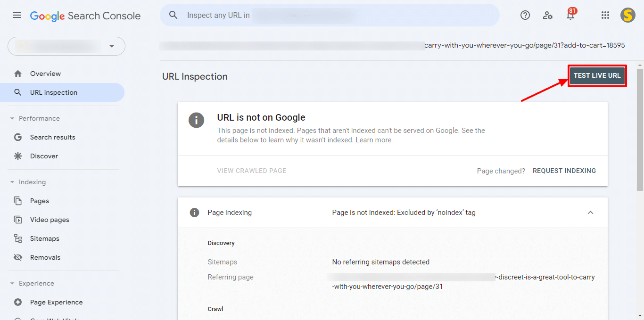Click the 'Page changed?' text
This screenshot has height=320, width=644.
(x=501, y=171)
